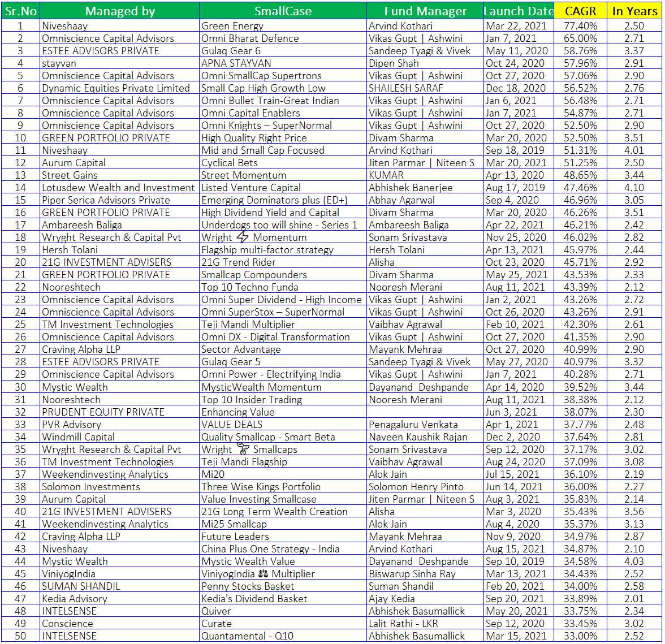Select the 'PRUDENT EQUITY PRIVATE' cell
This screenshot has width=665, height=644.
(120, 412)
